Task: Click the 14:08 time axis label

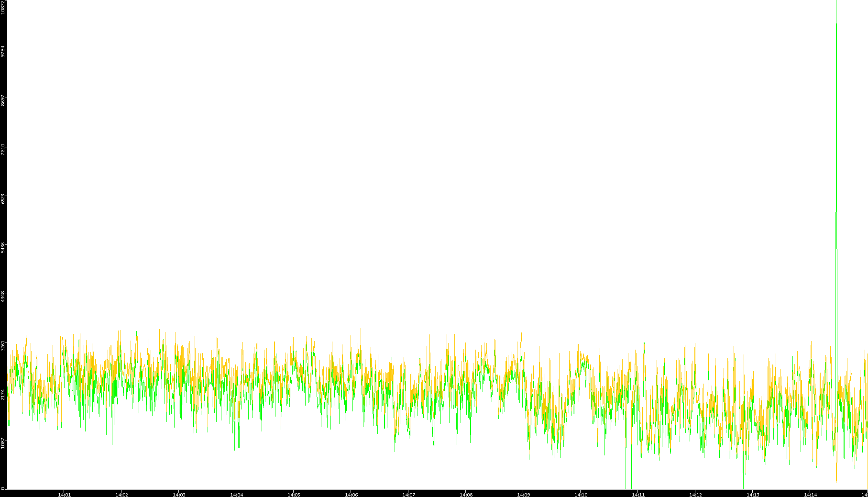Action: 466,495
